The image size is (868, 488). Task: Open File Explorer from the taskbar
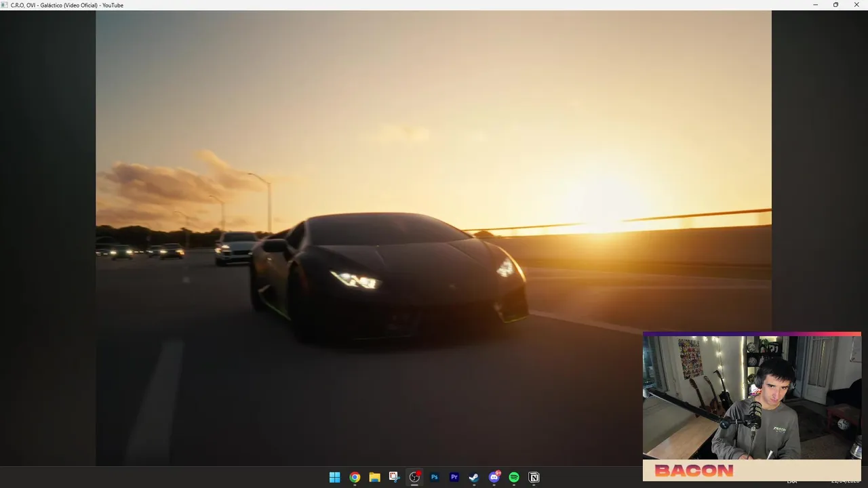click(374, 477)
